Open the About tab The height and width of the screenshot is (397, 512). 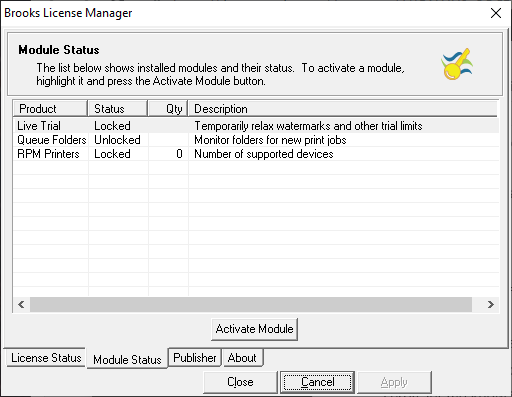pos(242,358)
